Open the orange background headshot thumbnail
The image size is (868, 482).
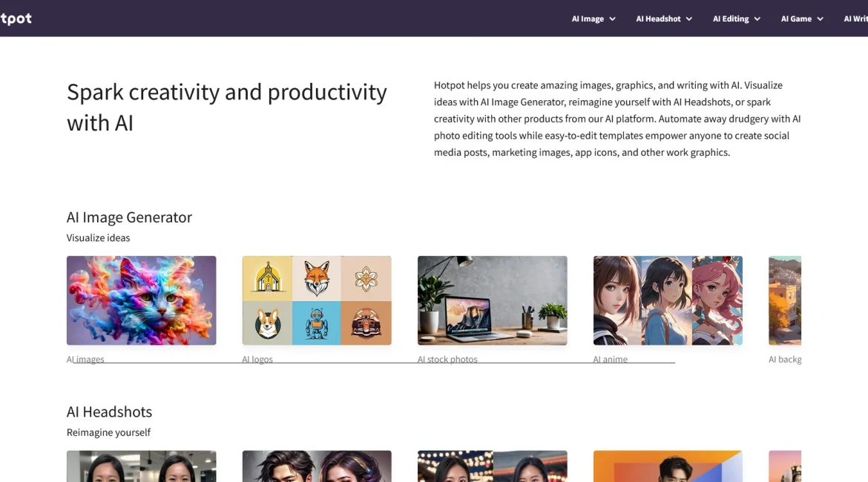click(668, 466)
